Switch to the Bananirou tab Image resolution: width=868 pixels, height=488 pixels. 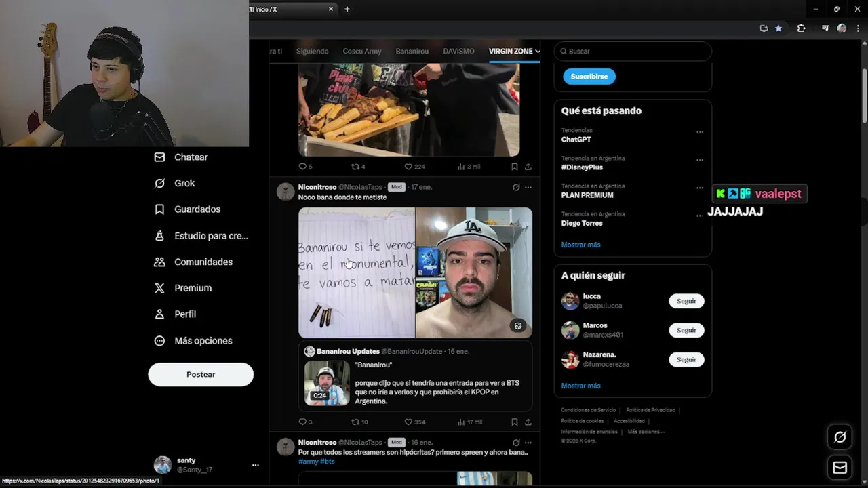coord(412,51)
